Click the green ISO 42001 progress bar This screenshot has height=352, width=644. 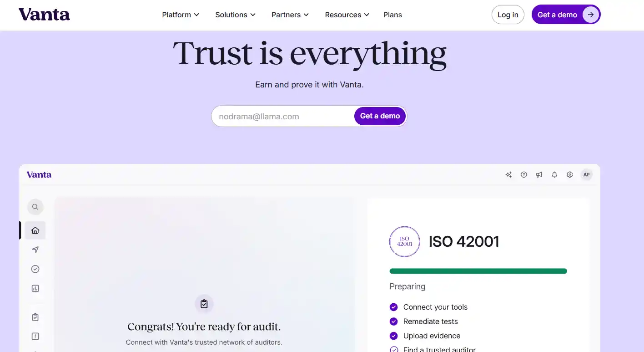[x=478, y=271]
